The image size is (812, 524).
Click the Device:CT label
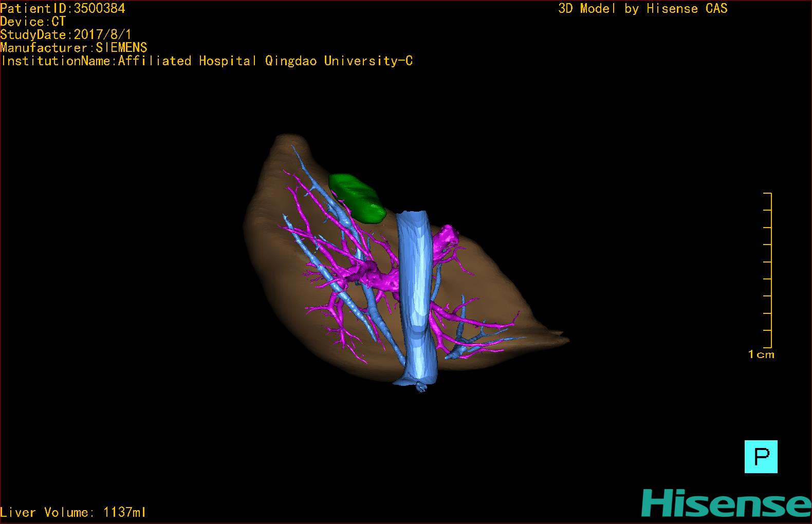[x=33, y=22]
